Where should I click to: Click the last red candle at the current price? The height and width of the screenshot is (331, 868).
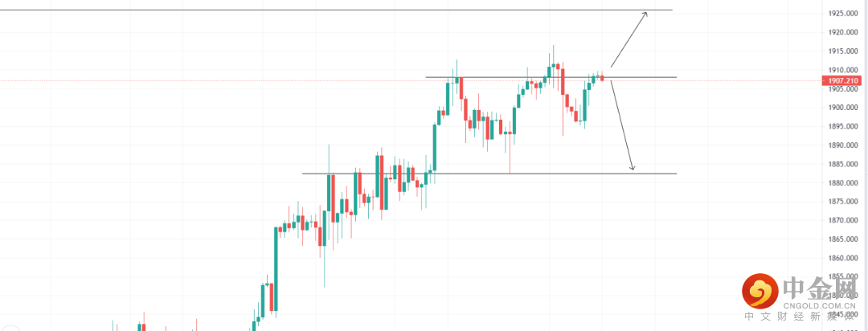pyautogui.click(x=602, y=78)
